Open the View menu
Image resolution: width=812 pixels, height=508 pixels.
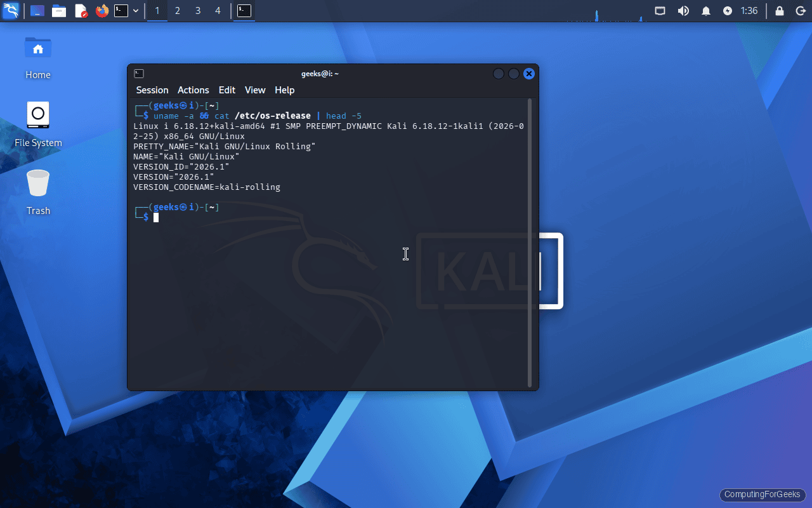[254, 90]
